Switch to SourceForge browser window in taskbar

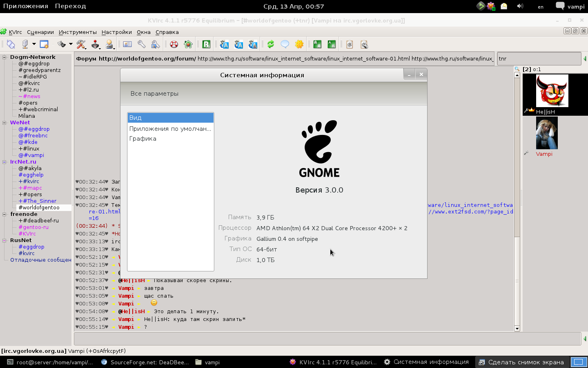point(145,362)
